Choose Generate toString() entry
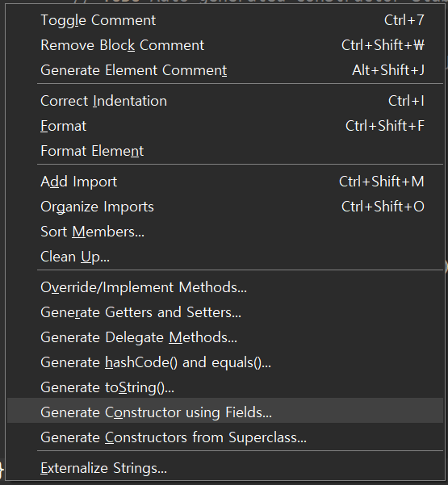Screen dimensions: 448x485 [225, 387]
